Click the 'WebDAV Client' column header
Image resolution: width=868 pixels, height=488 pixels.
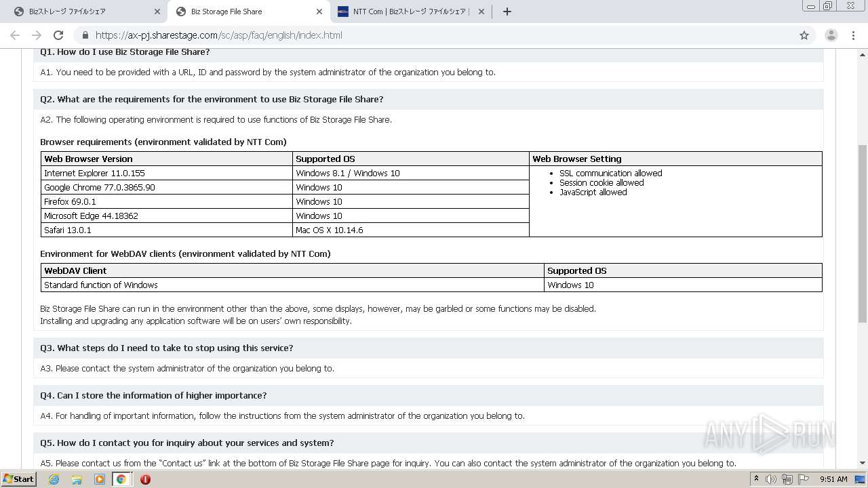(292, 271)
